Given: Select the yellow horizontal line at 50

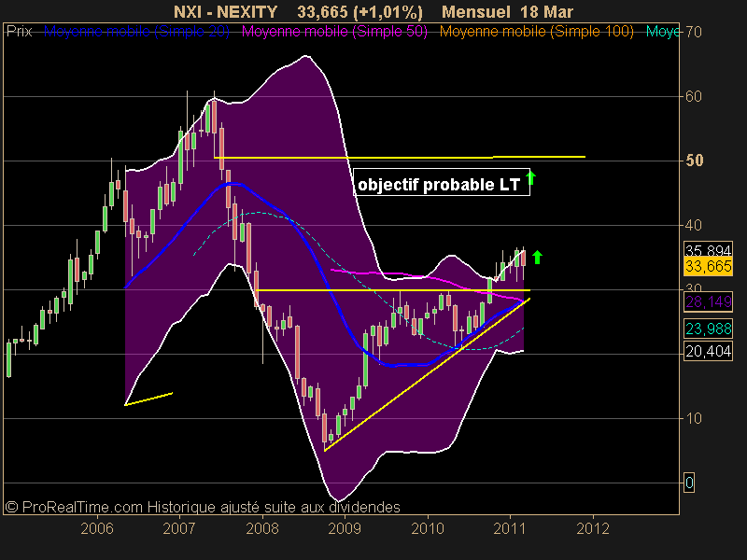Looking at the screenshot, I should point(400,157).
